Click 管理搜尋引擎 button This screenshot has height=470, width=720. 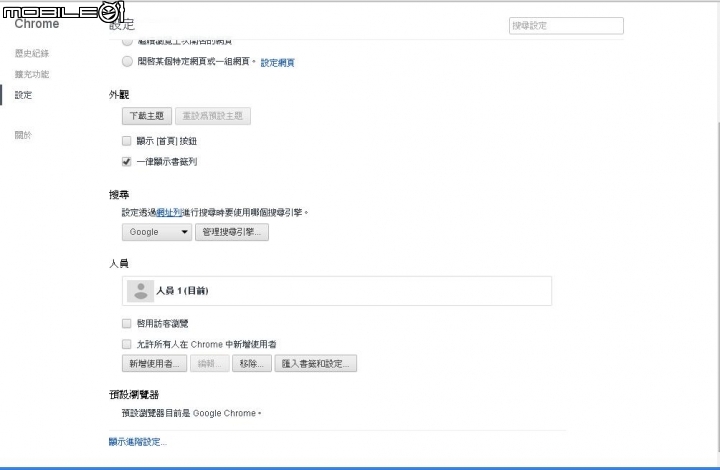click(x=232, y=232)
